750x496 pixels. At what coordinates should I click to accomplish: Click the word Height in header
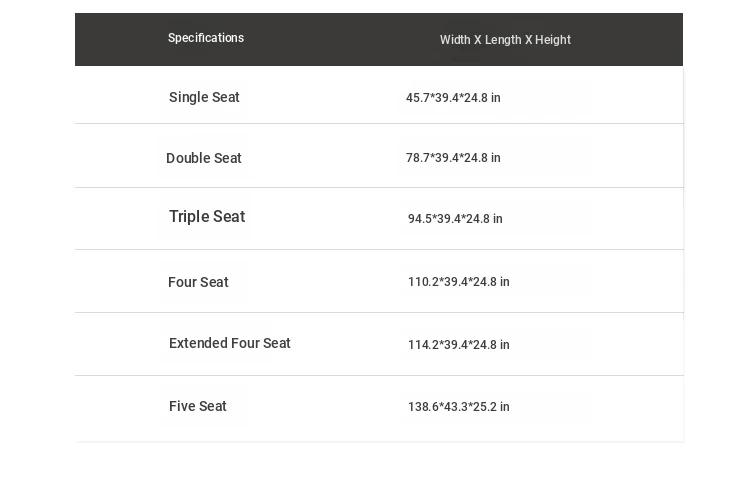coord(553,40)
